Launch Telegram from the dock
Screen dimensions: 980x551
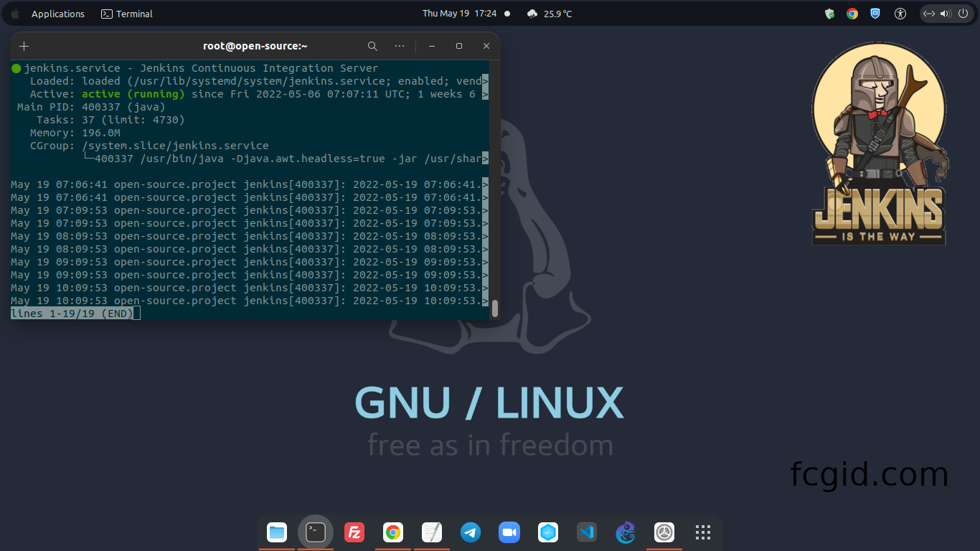471,532
